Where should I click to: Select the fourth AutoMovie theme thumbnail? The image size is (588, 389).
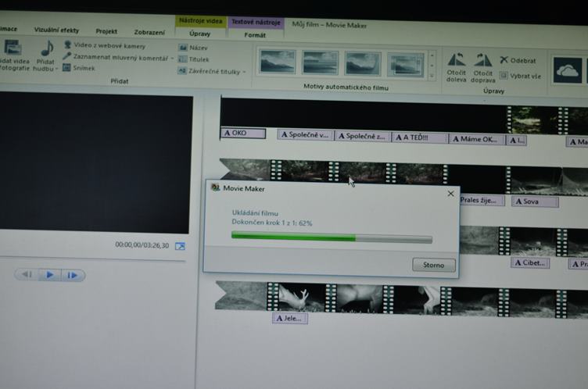(405, 65)
